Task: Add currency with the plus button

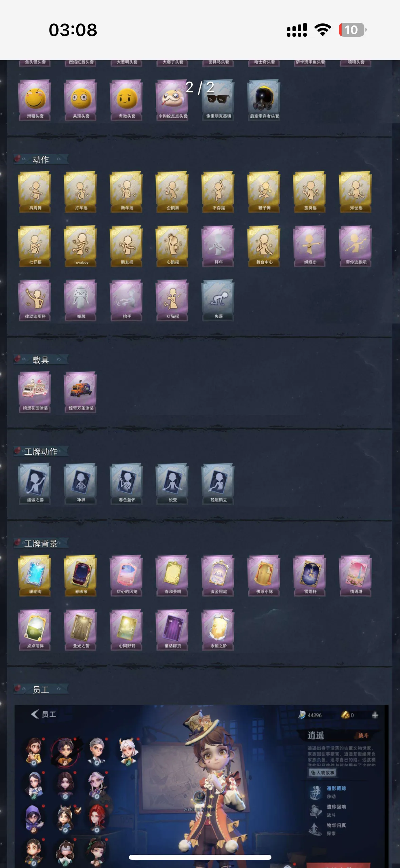Action: pos(375,715)
